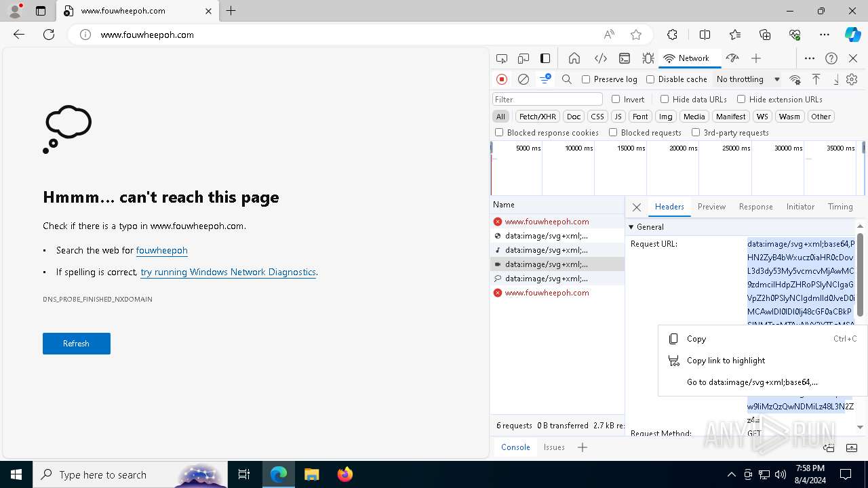Open Copilot sidebar icon
This screenshot has width=868, height=488.
pos(853,35)
